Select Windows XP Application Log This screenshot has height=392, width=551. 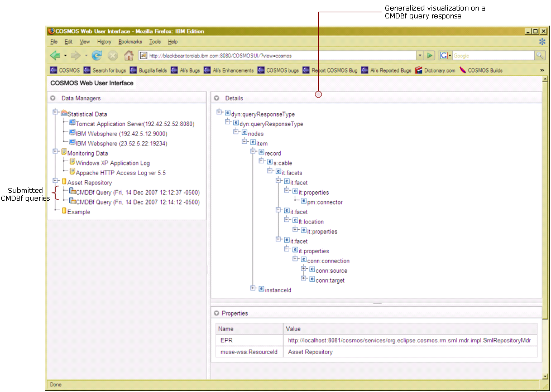pyautogui.click(x=112, y=163)
